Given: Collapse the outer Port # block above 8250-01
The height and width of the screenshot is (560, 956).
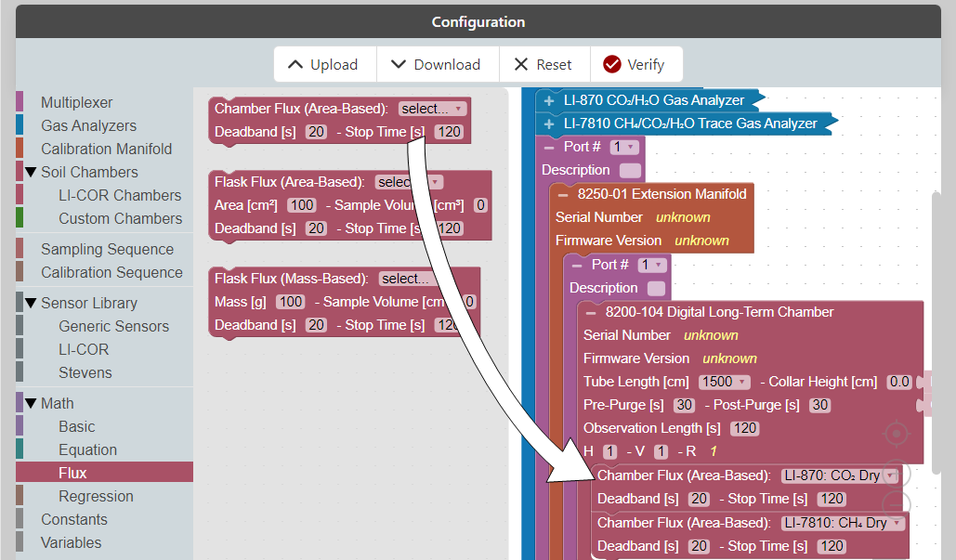Looking at the screenshot, I should pos(549,147).
